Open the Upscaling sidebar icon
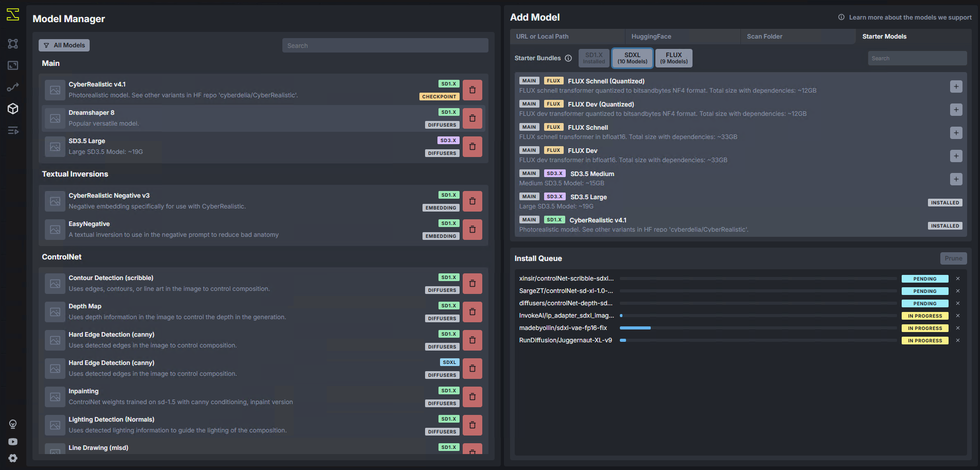 click(x=13, y=65)
